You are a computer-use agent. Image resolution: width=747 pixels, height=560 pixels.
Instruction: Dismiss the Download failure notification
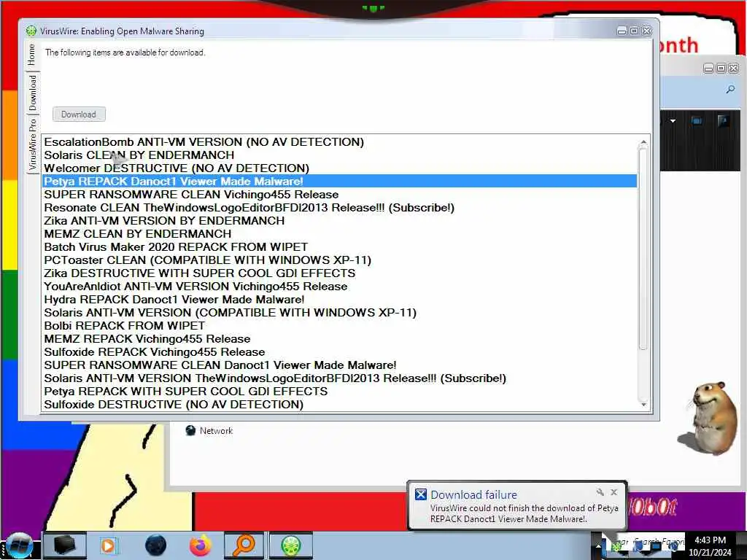tap(614, 492)
